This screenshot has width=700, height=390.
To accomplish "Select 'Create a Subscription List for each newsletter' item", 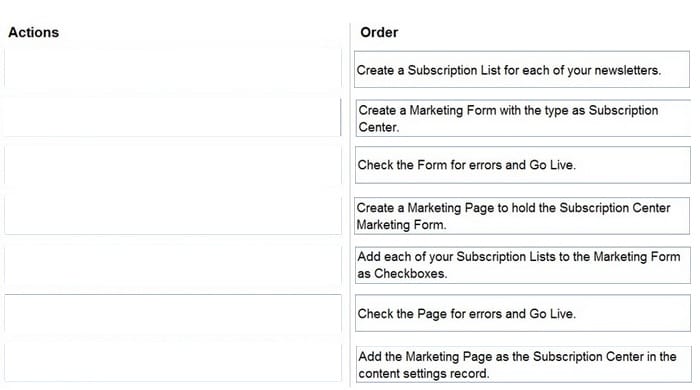I will pyautogui.click(x=522, y=70).
